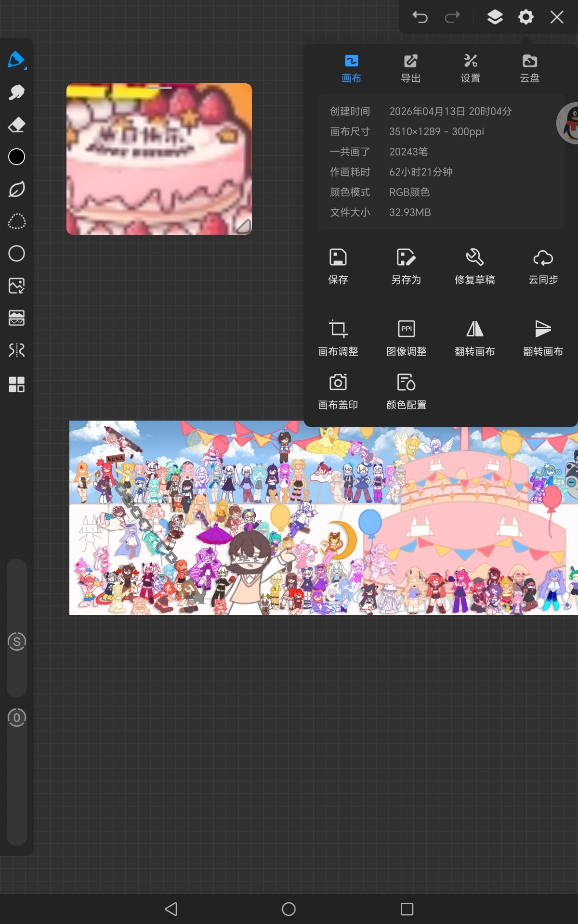Click the cake reference image thumbnail
Viewport: 578px width, 924px height.
click(159, 159)
